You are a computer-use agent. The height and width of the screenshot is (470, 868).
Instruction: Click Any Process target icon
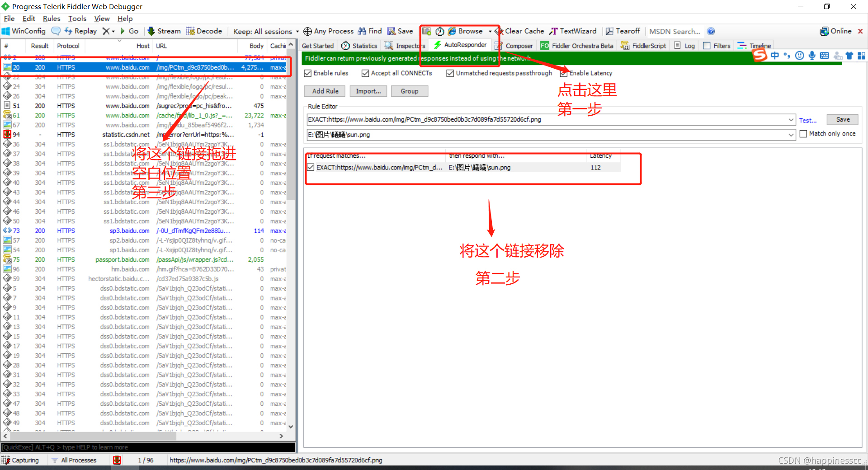(308, 31)
